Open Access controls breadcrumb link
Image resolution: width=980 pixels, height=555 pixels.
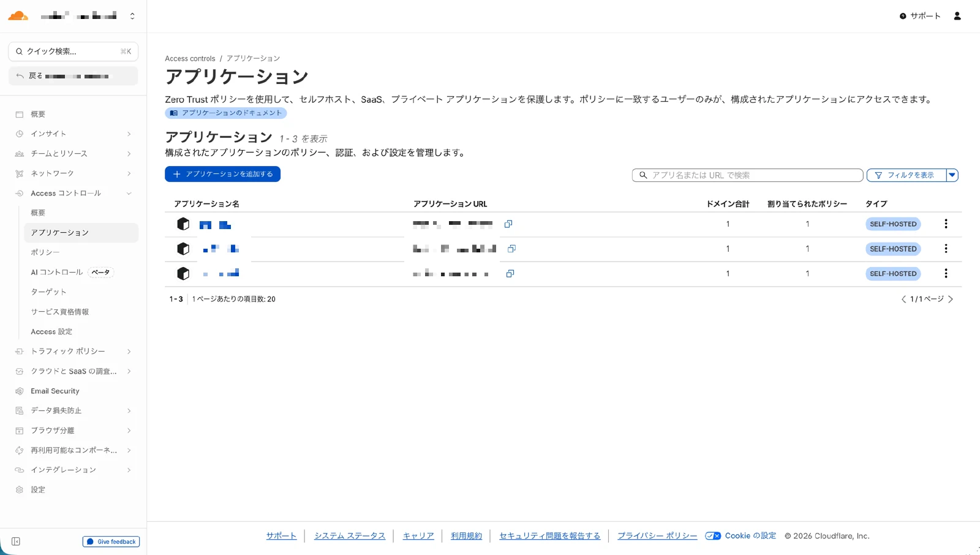tap(190, 58)
